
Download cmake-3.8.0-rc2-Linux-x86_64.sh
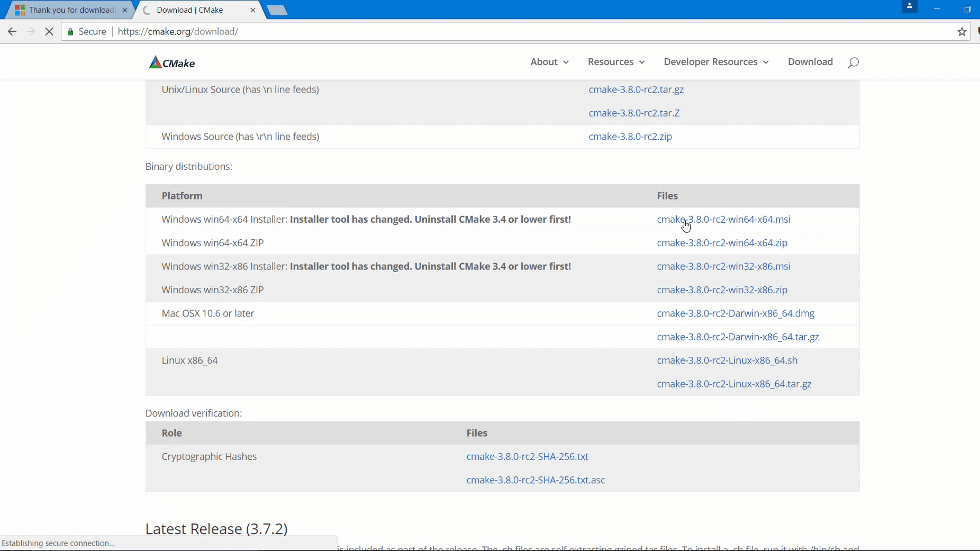tap(727, 360)
